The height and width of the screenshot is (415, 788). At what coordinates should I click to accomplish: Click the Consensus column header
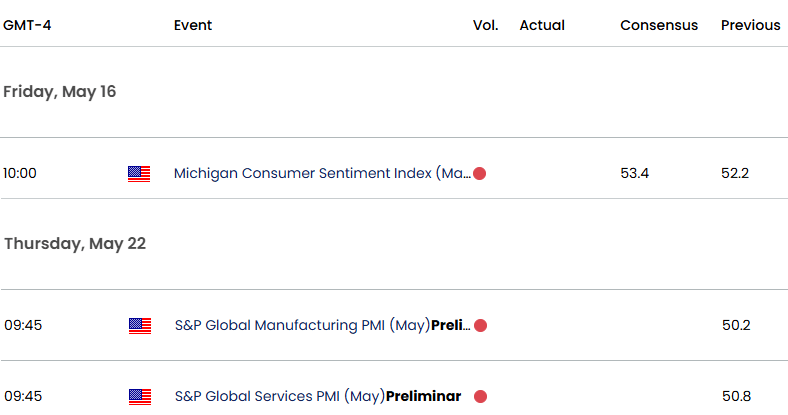click(x=659, y=25)
